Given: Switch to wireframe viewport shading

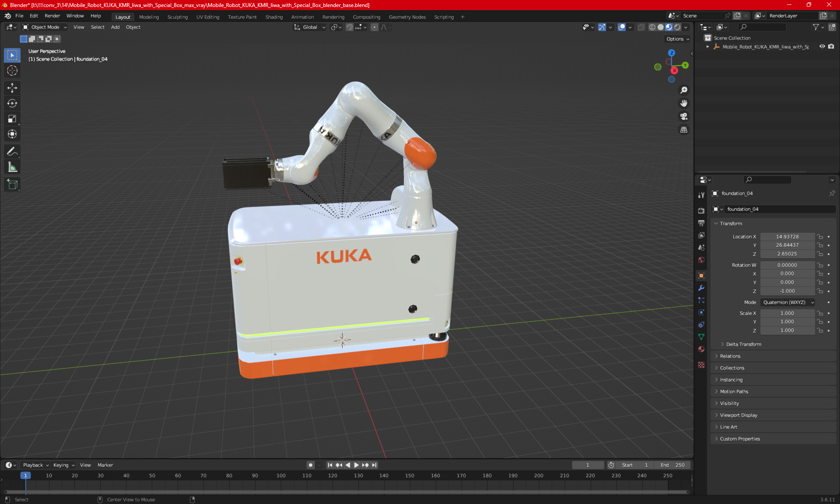Looking at the screenshot, I should [652, 27].
